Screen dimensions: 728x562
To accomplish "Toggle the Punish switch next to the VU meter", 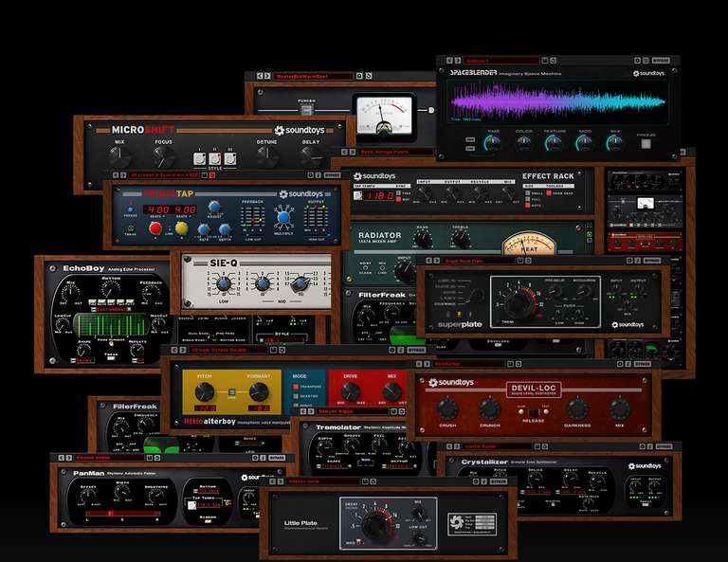I will [x=306, y=110].
